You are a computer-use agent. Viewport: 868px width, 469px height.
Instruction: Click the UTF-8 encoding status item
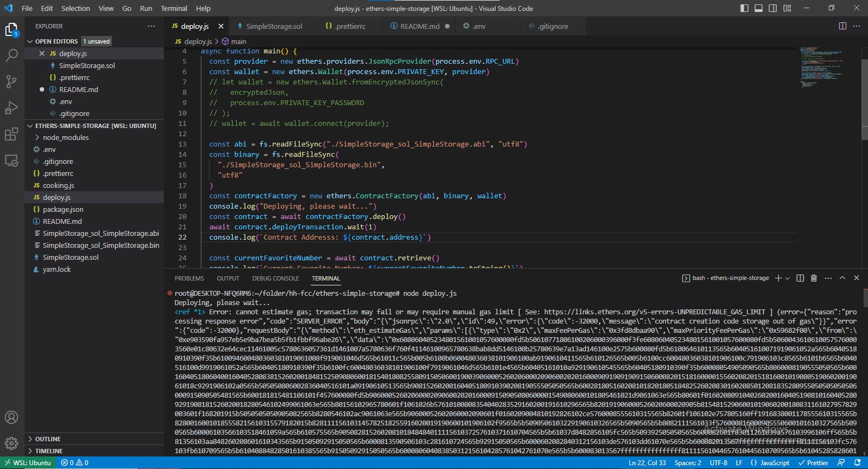click(718, 463)
